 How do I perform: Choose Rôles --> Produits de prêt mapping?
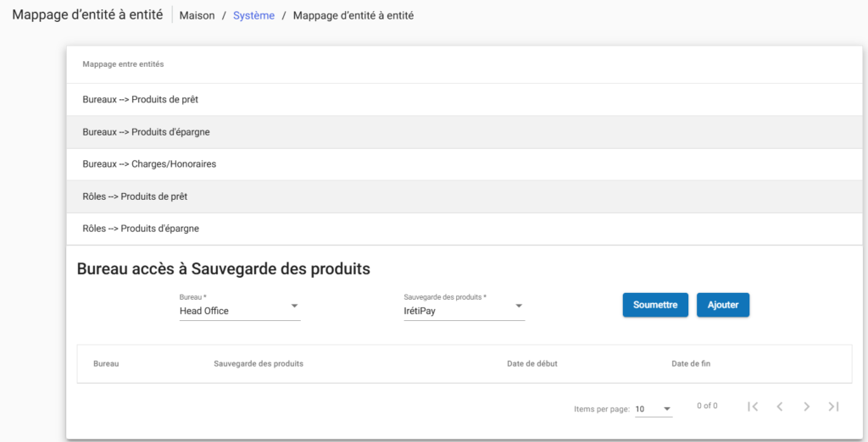tap(135, 196)
